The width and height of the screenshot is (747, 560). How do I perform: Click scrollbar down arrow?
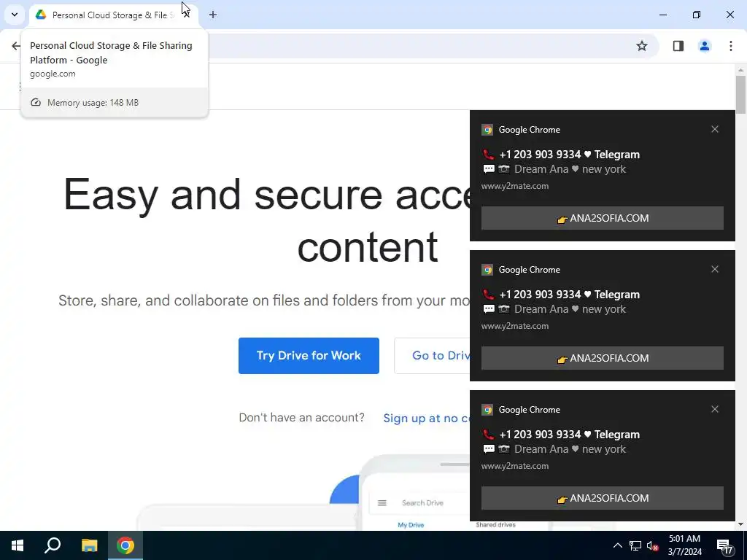[740, 524]
